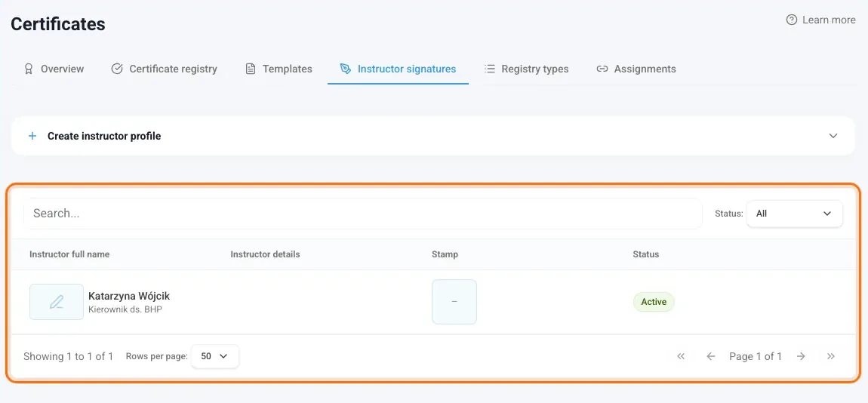Viewport: 868px width, 403px height.
Task: Click the Certificates page title
Action: [x=58, y=24]
